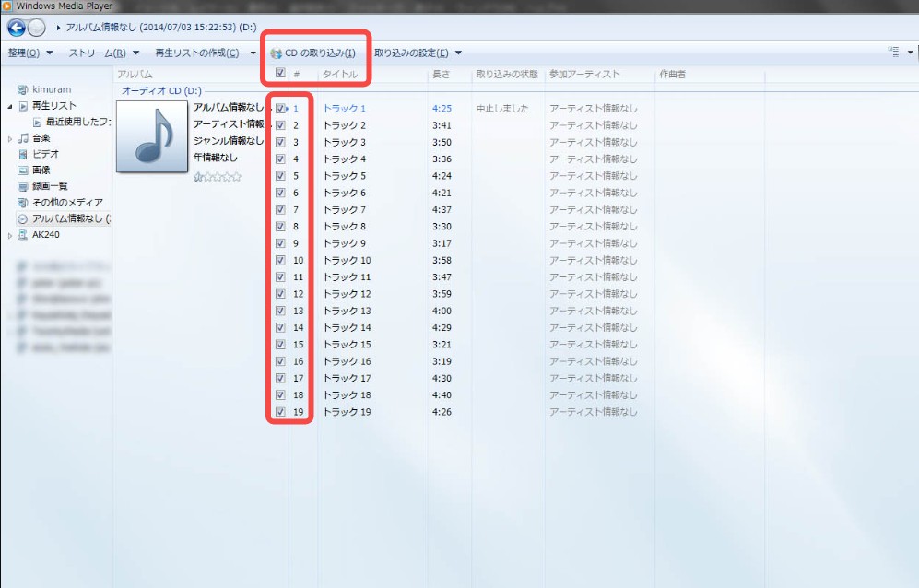Open the ストリーム(R) dropdown menu
Image resolution: width=919 pixels, height=588 pixels.
[104, 53]
